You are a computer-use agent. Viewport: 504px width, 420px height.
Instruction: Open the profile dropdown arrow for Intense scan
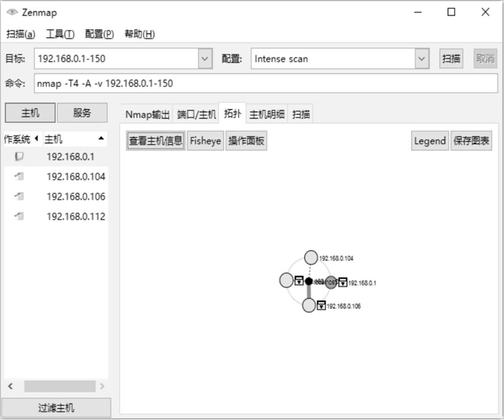[422, 59]
